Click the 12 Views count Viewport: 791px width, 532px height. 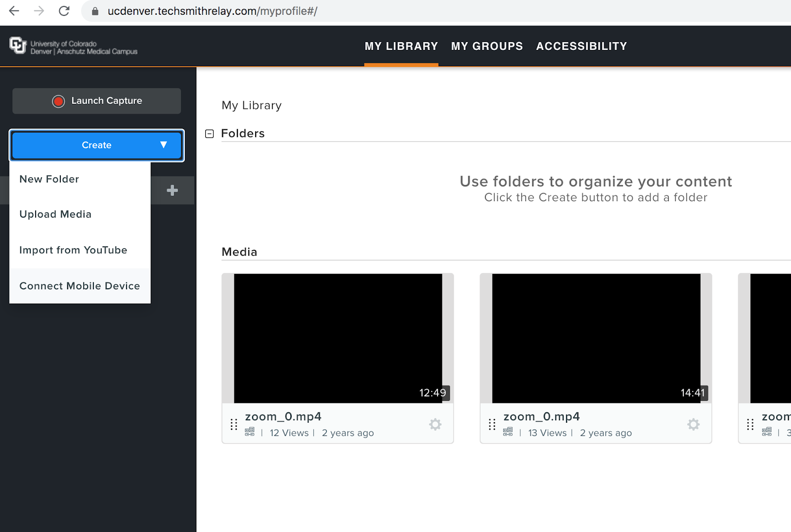pyautogui.click(x=289, y=433)
